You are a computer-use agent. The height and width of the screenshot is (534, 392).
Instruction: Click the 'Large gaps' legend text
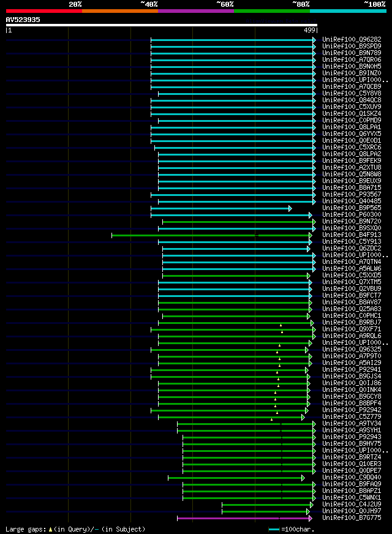coord(26,529)
